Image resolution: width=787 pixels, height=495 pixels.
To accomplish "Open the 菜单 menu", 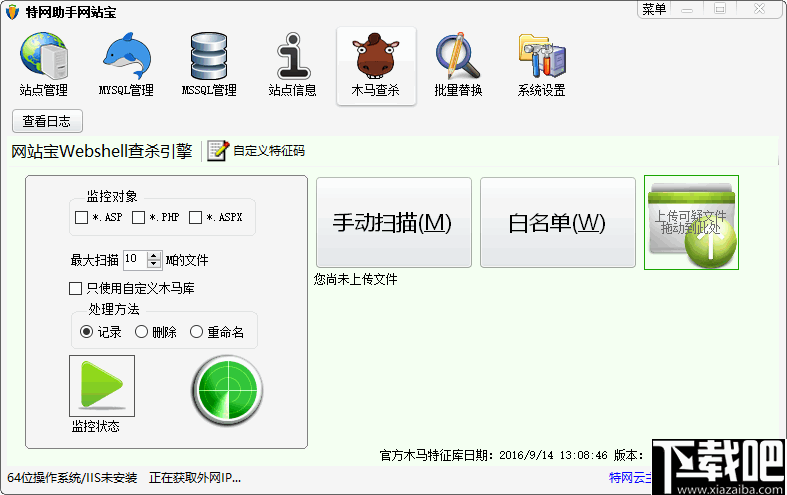I will (x=654, y=9).
